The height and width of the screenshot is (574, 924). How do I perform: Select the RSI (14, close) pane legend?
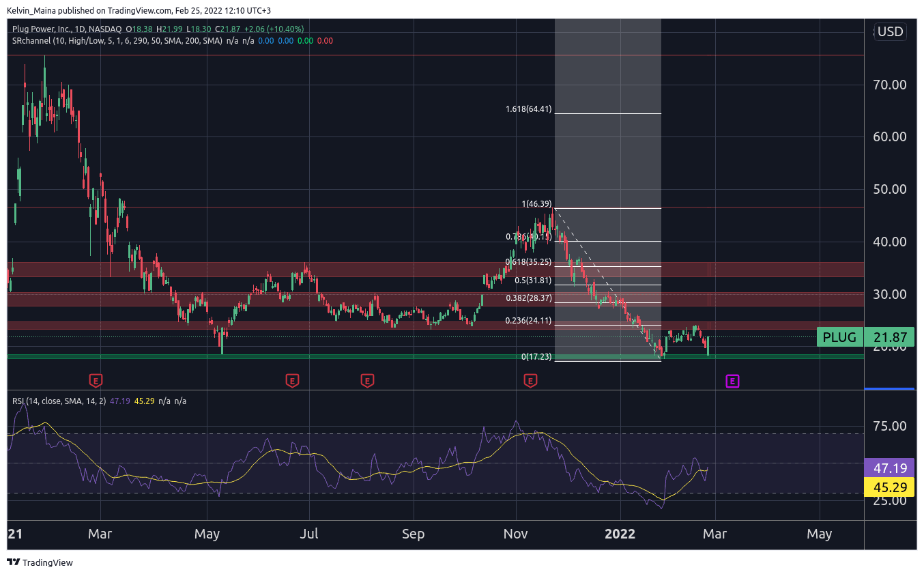pos(41,402)
